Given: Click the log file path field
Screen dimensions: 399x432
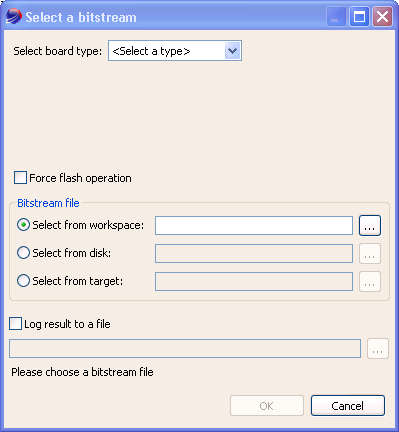Looking at the screenshot, I should point(185,348).
